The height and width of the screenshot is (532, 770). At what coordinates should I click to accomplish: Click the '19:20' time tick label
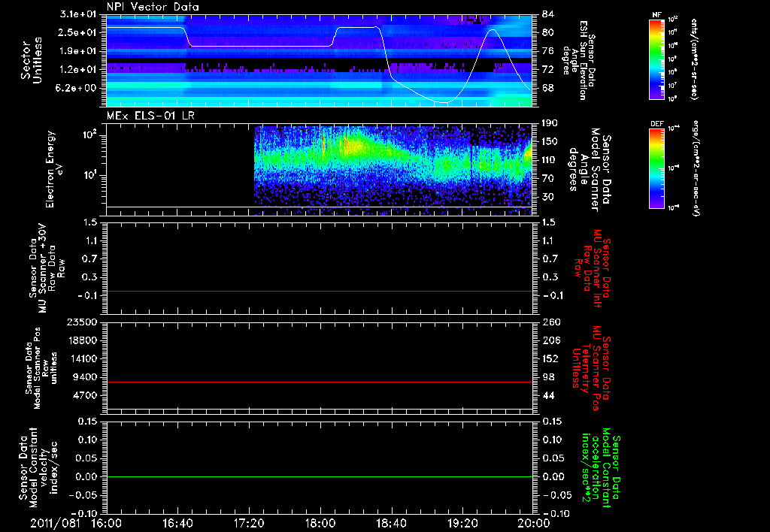click(x=462, y=523)
